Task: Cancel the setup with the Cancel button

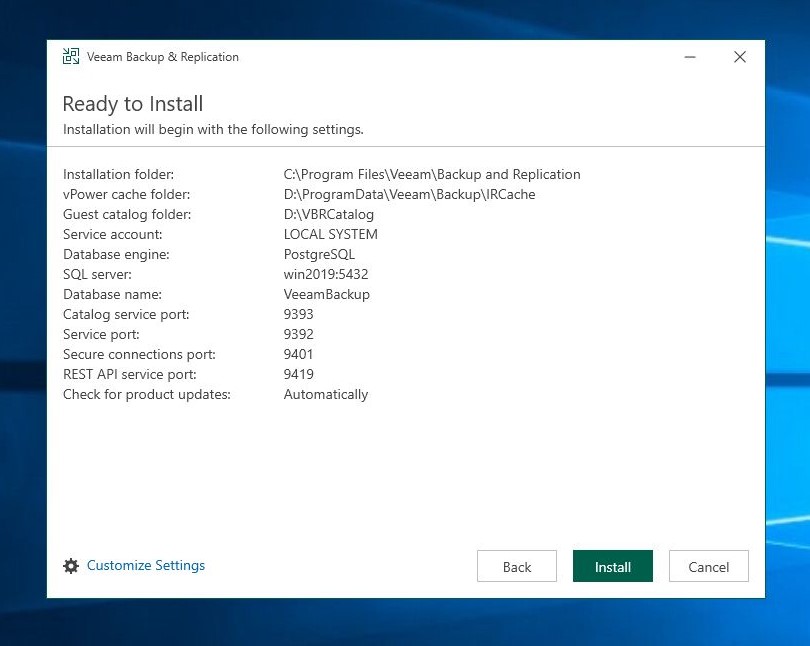Action: [708, 566]
